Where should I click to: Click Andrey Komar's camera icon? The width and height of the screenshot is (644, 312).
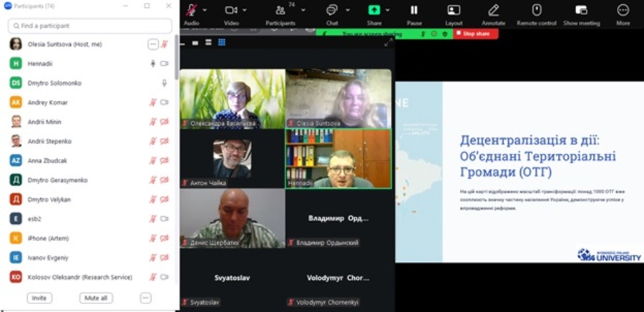tap(165, 102)
